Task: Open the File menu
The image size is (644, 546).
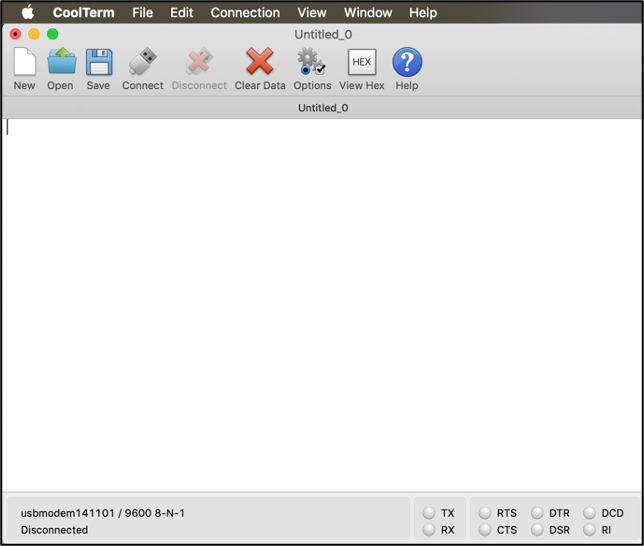Action: pyautogui.click(x=143, y=13)
